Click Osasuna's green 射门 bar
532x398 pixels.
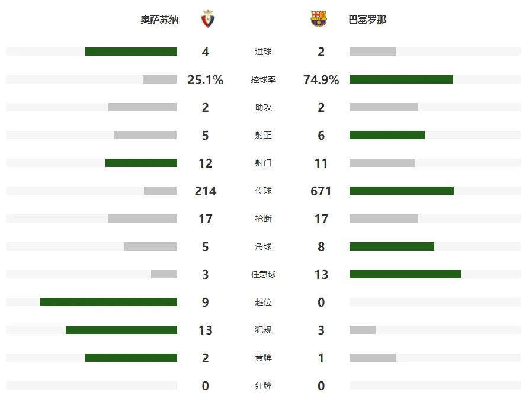(141, 163)
